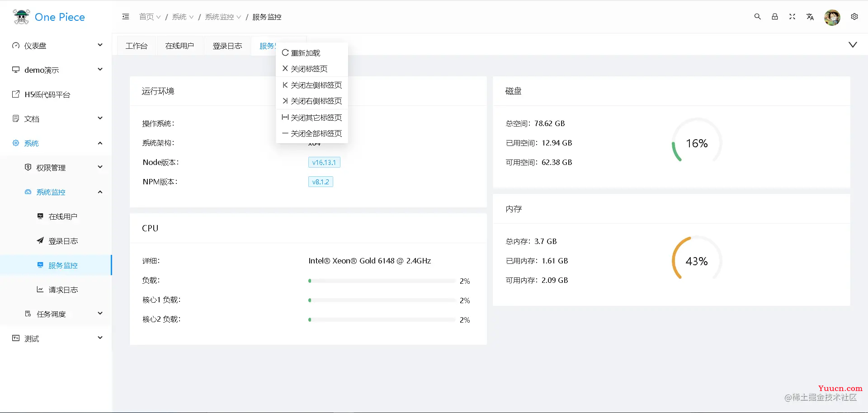Switch to the 工作台 tab
Screen dimensions: 868x413
click(137, 46)
